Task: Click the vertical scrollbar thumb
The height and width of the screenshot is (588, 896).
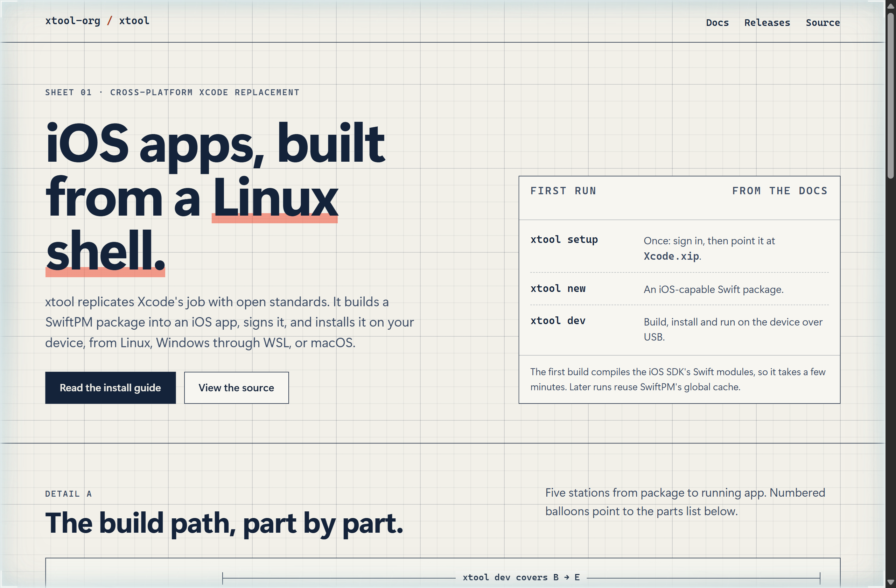Action: 890,96
